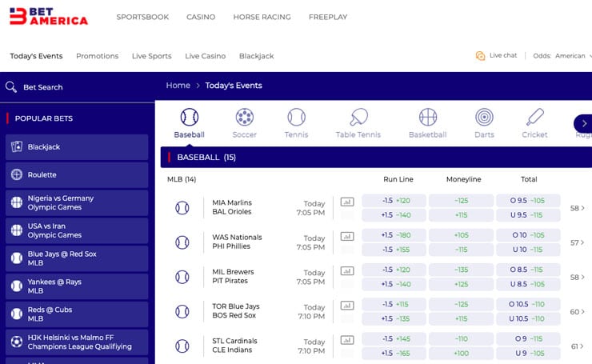Switch to the Today's Events tab
Viewport: 592px width, 364px height.
(36, 56)
